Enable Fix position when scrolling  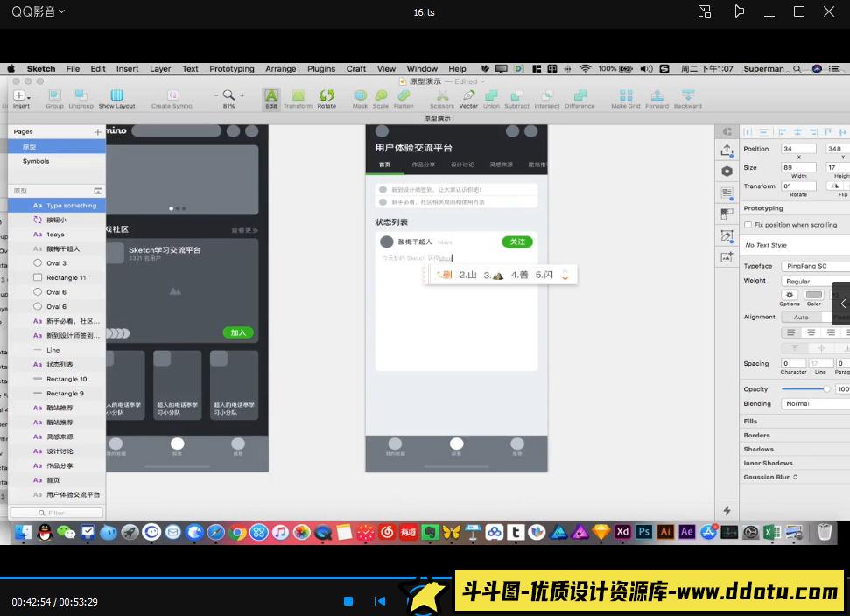point(748,225)
